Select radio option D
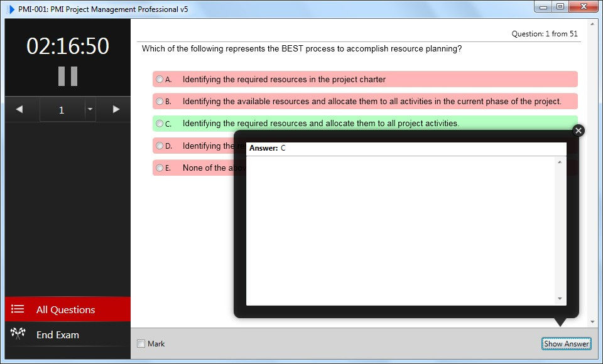This screenshot has height=364, width=603. point(160,146)
